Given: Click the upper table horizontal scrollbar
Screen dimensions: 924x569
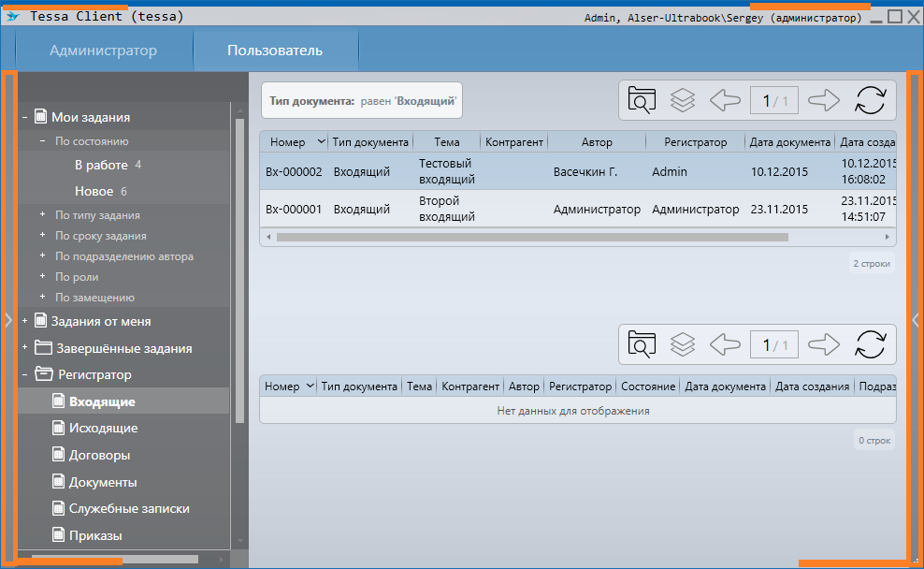Looking at the screenshot, I should [533, 238].
